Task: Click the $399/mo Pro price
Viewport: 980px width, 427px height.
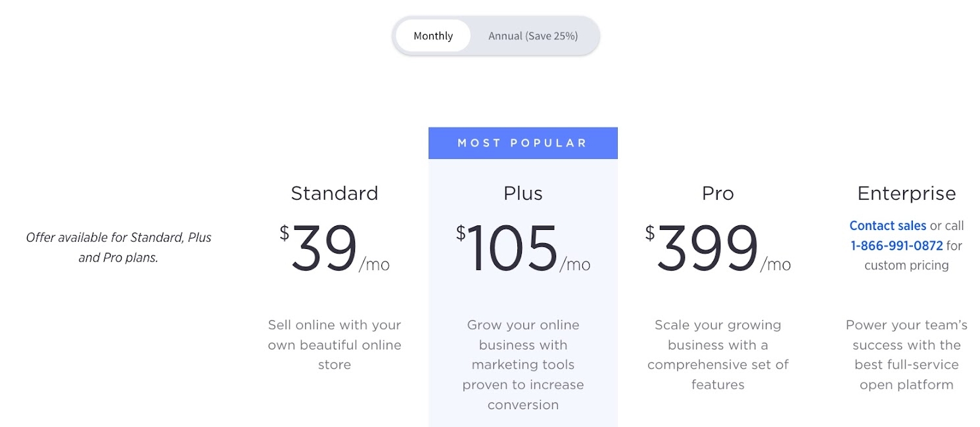Action: [x=718, y=248]
